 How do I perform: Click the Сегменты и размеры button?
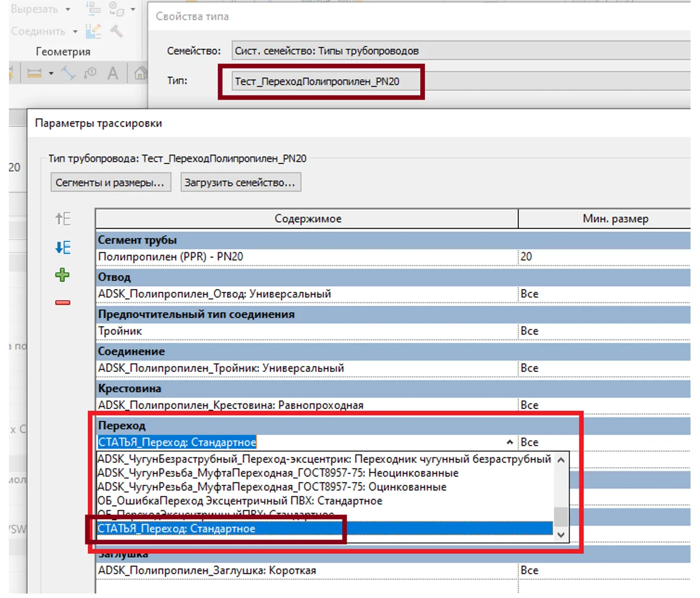point(110,182)
